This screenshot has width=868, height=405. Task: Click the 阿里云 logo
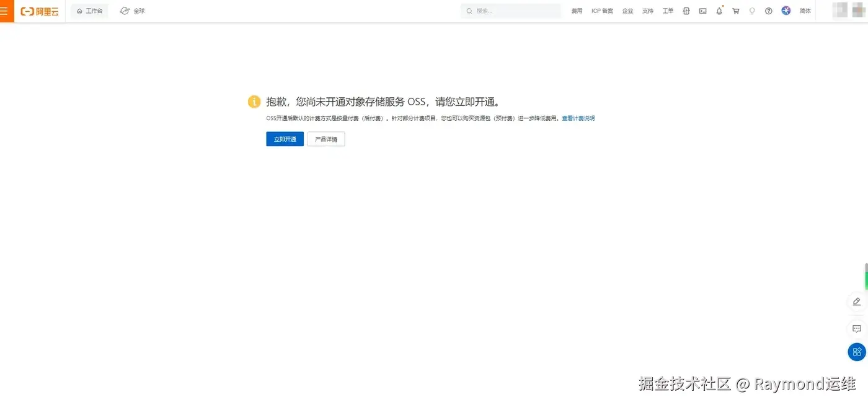click(x=40, y=11)
